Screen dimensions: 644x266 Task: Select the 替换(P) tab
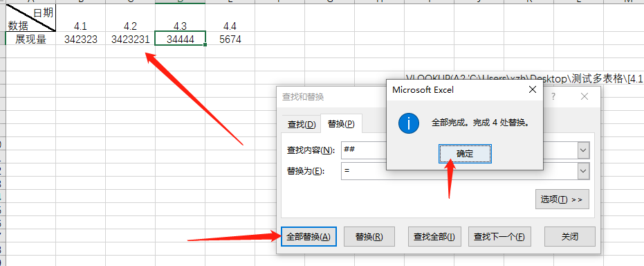click(341, 124)
